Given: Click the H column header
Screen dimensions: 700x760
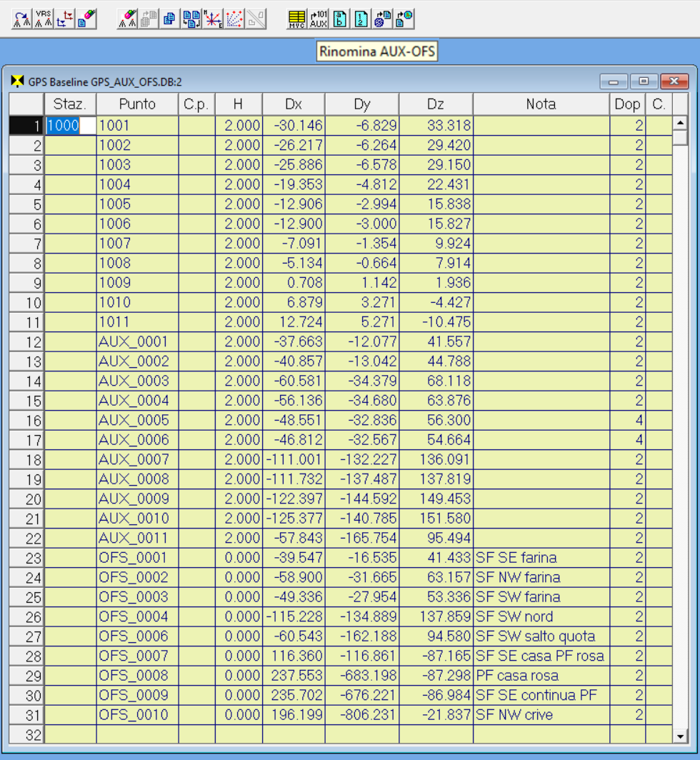Looking at the screenshot, I should pos(239,104).
